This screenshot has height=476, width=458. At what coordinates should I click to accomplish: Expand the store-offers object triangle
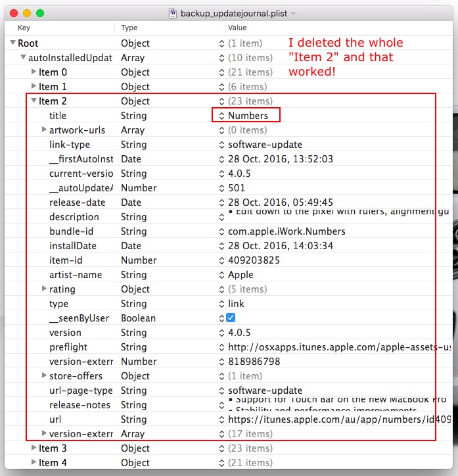[x=44, y=375]
